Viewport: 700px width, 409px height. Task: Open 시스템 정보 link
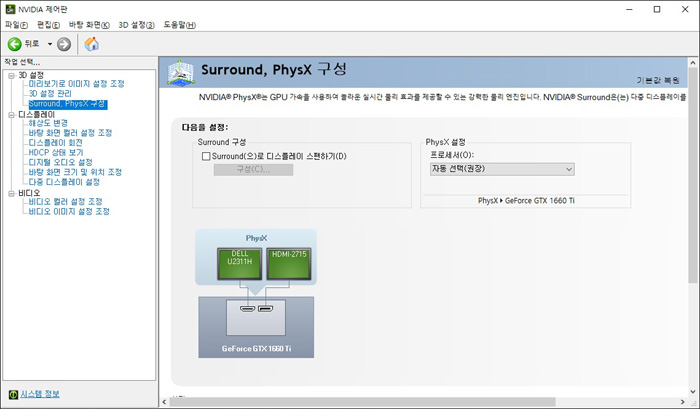pos(40,394)
